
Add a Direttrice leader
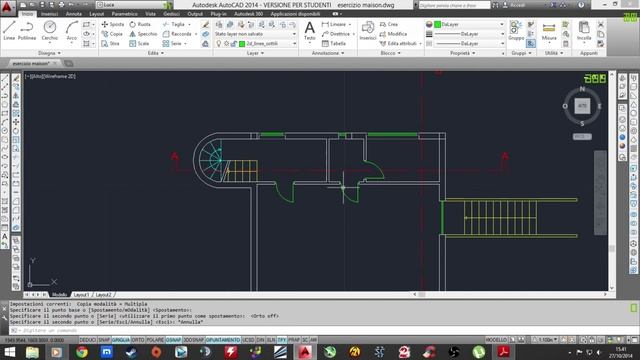point(336,34)
